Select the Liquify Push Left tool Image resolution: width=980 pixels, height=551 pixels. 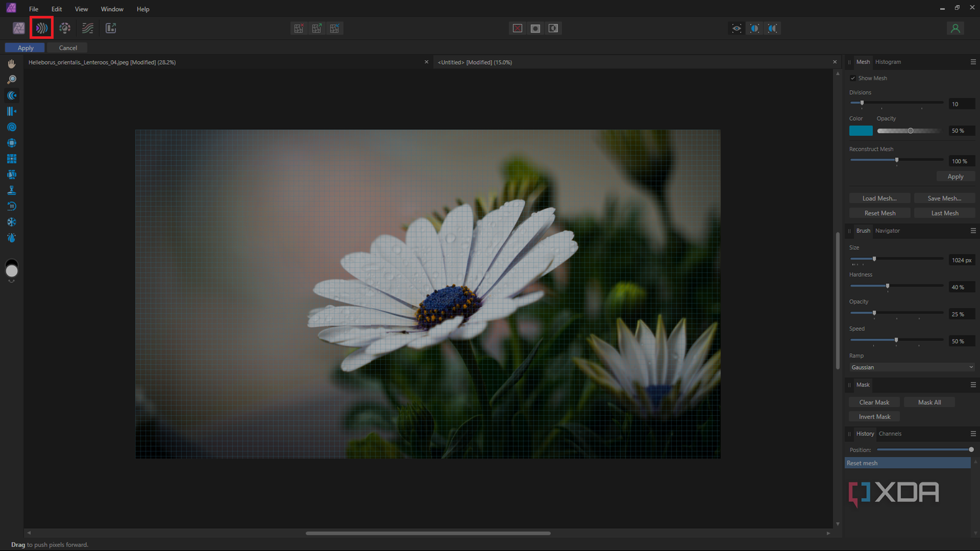[12, 111]
